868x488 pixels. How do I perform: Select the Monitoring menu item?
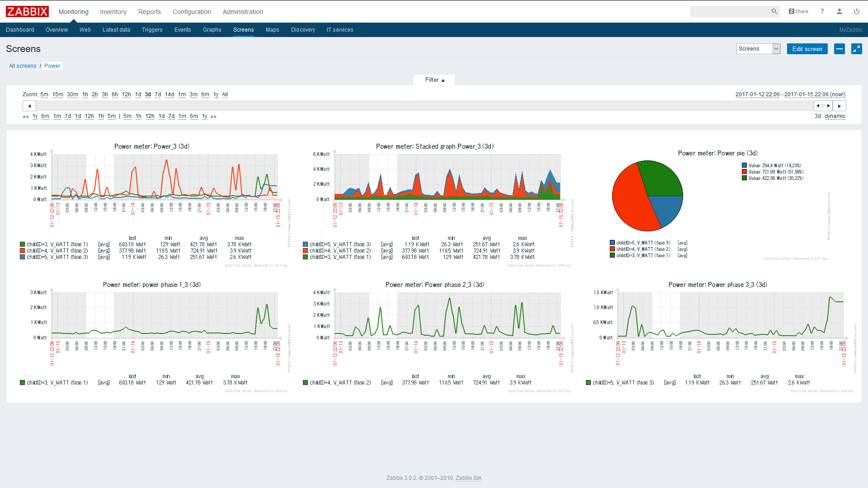[73, 12]
